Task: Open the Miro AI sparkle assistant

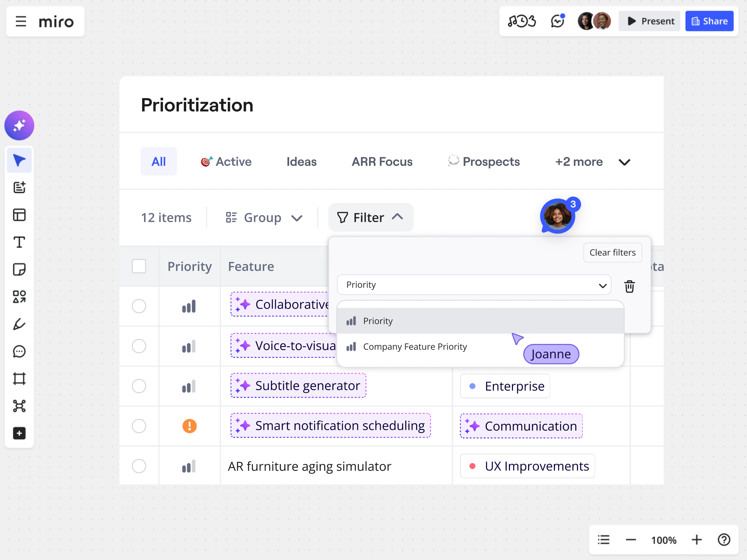Action: (x=19, y=126)
